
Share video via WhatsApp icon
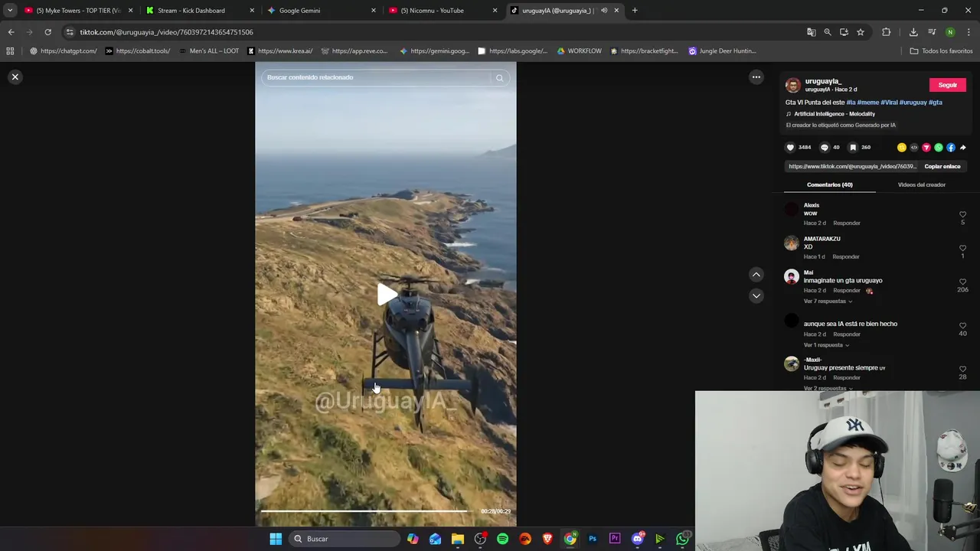(938, 148)
